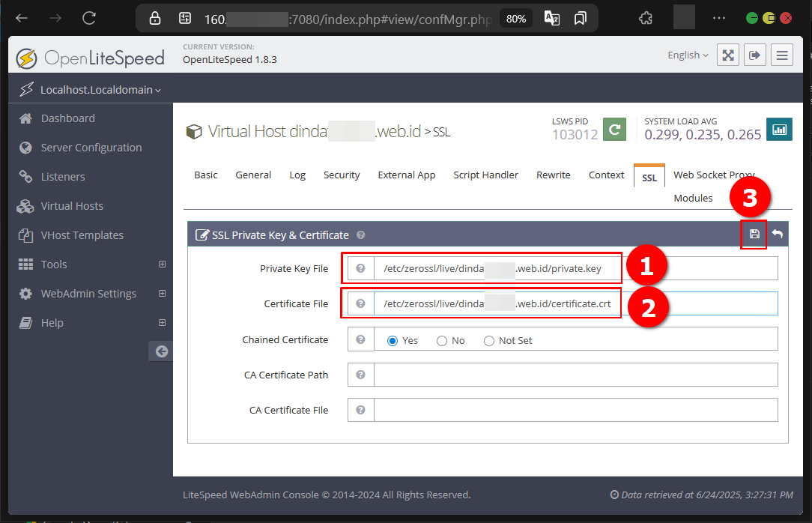Click the help icon beside Chained Certificate
The width and height of the screenshot is (812, 523).
[x=360, y=339]
